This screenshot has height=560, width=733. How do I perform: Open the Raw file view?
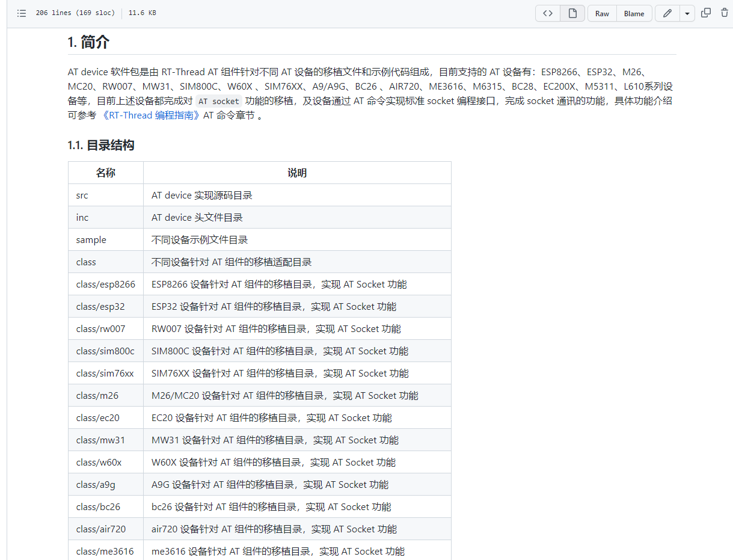point(602,13)
